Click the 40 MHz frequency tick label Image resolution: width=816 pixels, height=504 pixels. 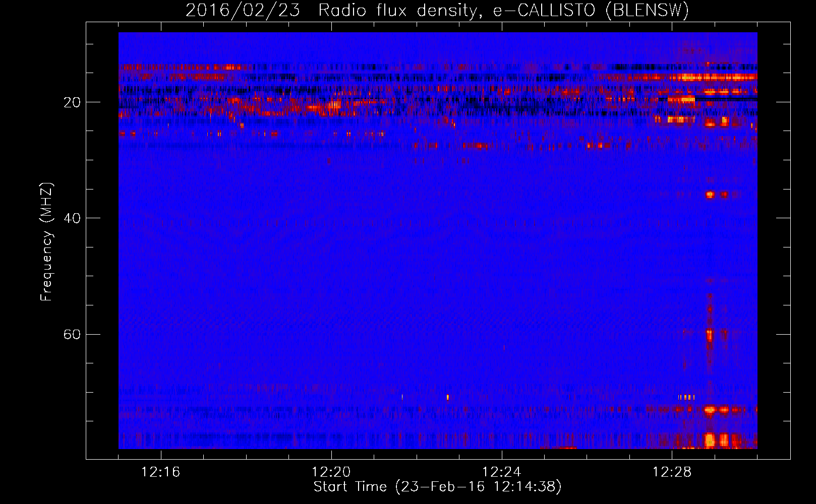pyautogui.click(x=72, y=218)
